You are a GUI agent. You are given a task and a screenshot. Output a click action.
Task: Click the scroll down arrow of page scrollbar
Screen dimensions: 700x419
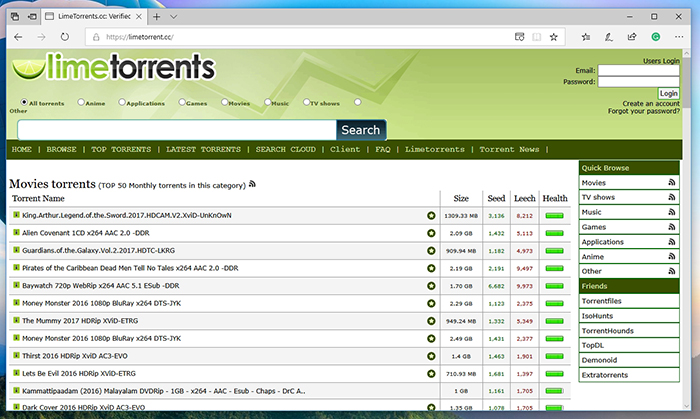click(x=687, y=406)
